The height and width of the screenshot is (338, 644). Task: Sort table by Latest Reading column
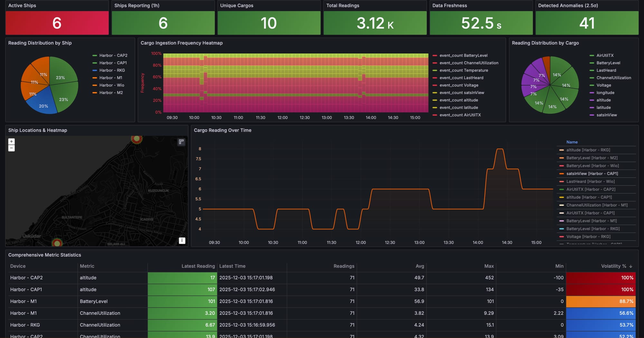[x=198, y=266]
